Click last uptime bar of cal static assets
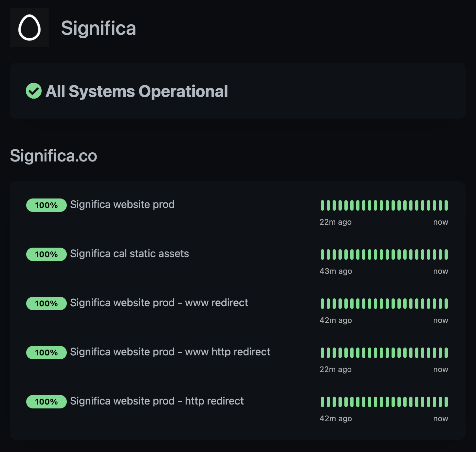The height and width of the screenshot is (452, 476). pyautogui.click(x=446, y=254)
